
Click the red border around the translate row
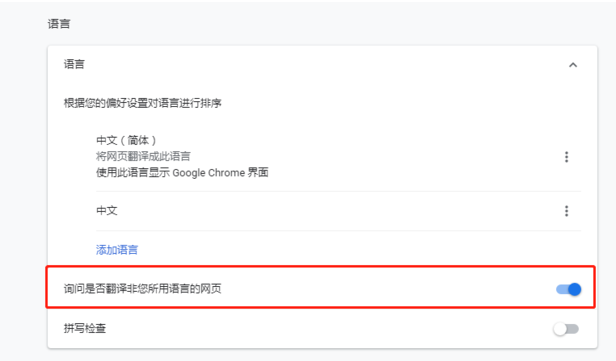coord(321,267)
